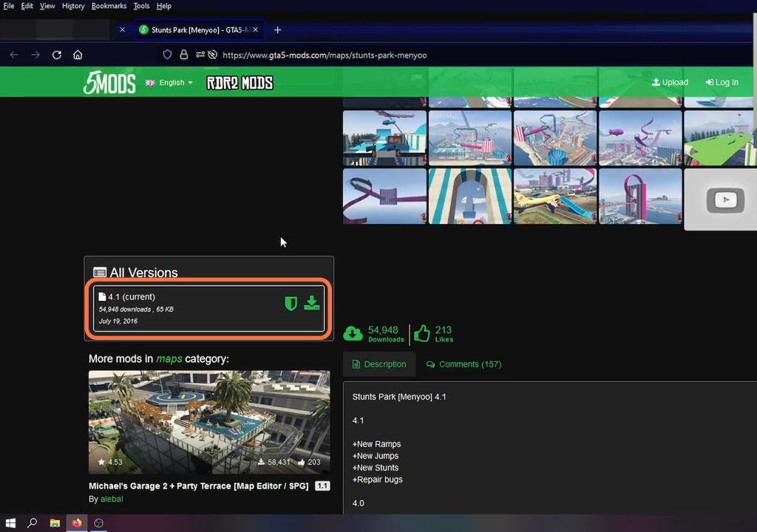
Task: Switch to Firefox in taskbar
Action: tap(77, 523)
